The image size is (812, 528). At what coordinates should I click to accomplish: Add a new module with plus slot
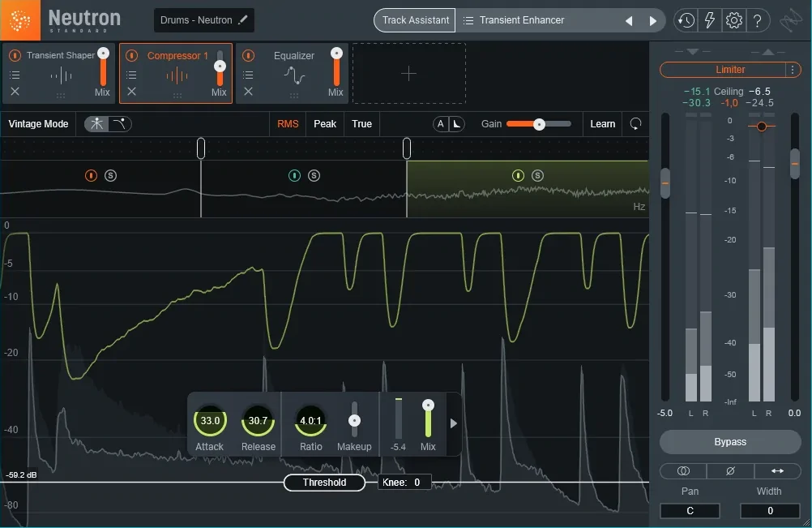tap(408, 74)
